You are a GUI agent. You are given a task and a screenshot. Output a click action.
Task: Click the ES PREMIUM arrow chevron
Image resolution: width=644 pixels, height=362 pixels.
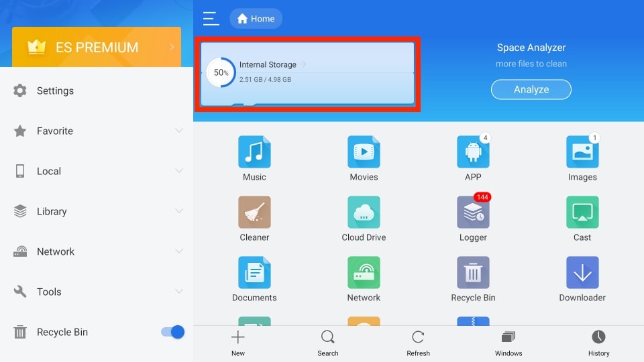coord(172,47)
